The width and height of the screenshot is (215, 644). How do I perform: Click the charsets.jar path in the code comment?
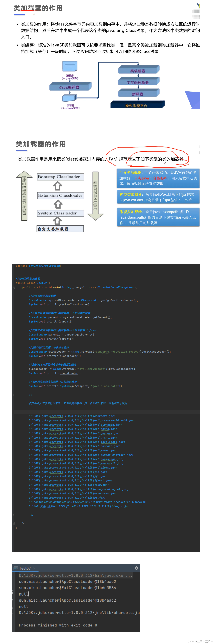pos(72,416)
